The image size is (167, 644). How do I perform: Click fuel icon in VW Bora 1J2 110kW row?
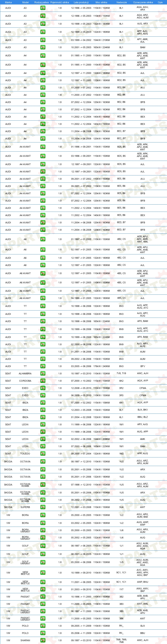tap(43, 515)
